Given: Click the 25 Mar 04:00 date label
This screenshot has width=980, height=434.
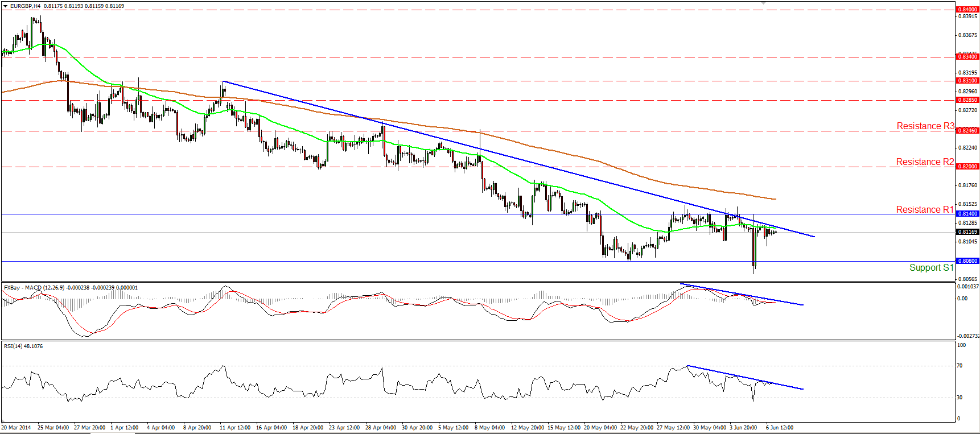Looking at the screenshot, I should click(53, 428).
